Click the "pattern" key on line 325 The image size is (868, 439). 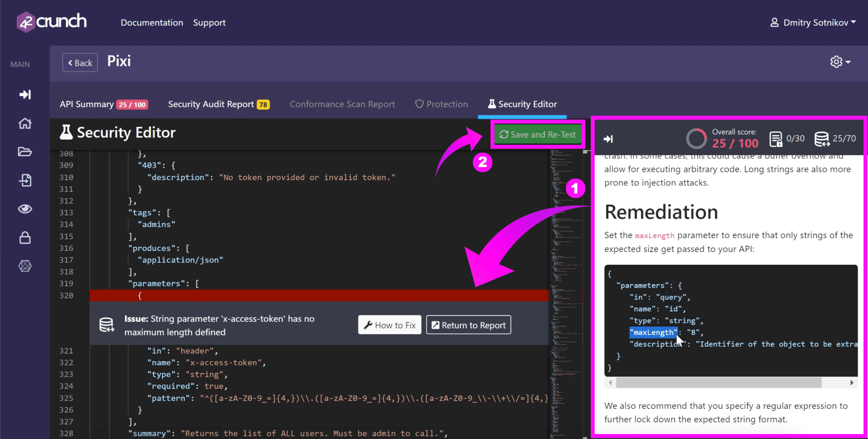click(168, 398)
